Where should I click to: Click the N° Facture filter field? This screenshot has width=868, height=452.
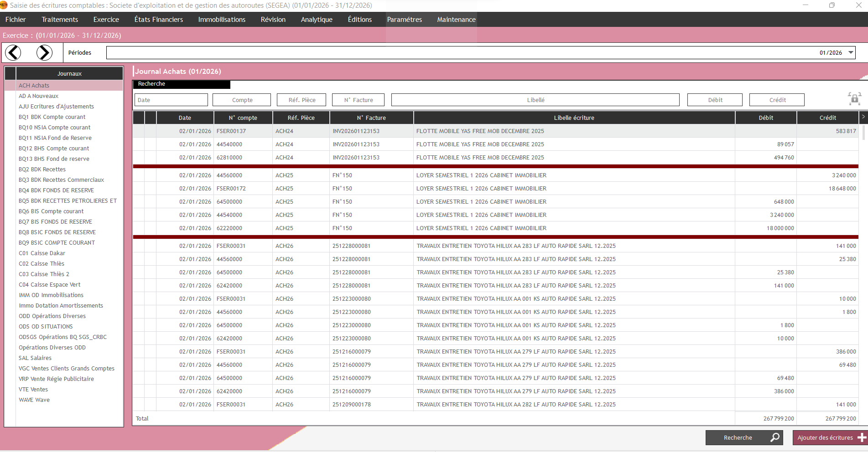click(358, 100)
